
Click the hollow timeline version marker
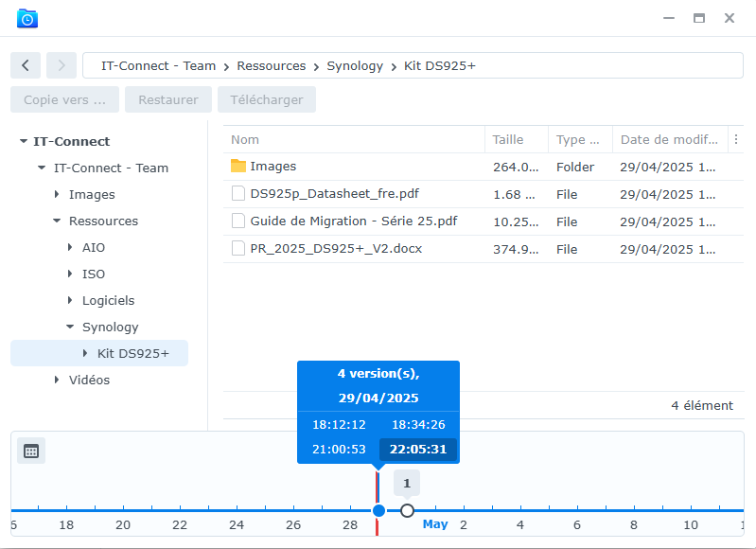(407, 510)
